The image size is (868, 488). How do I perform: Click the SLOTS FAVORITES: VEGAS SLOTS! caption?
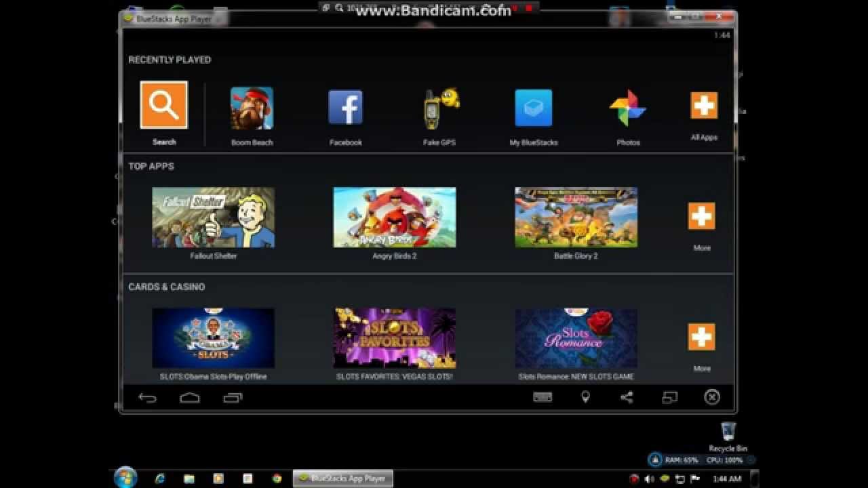395,377
